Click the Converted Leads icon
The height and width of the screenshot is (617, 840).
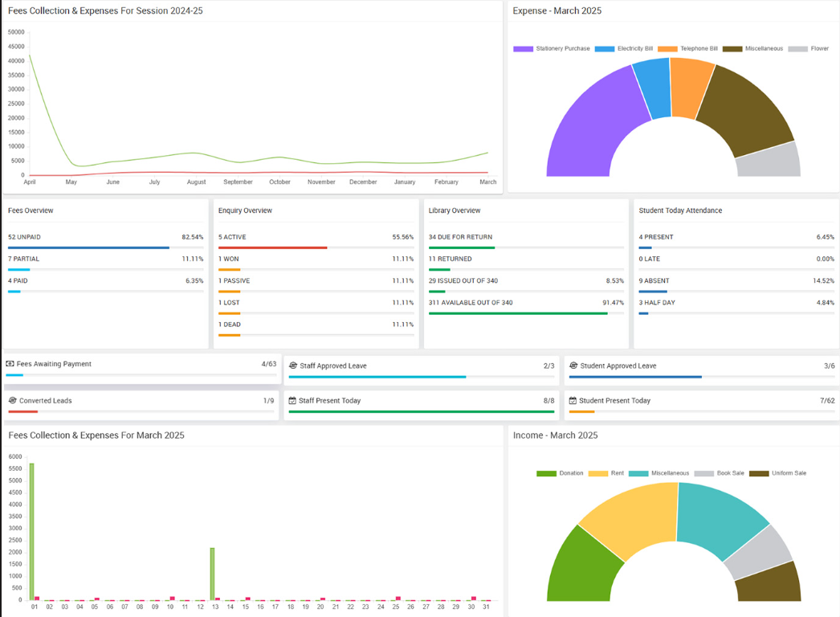(13, 400)
